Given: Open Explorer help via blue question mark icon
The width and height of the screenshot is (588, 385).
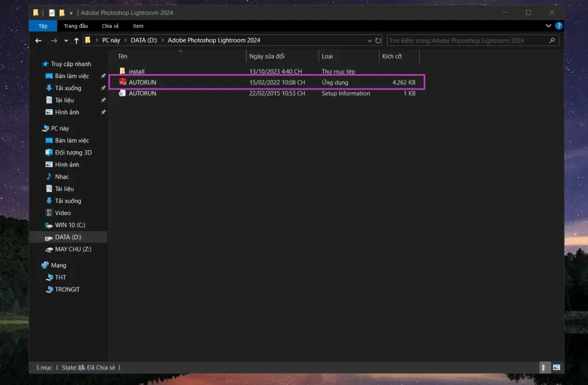Looking at the screenshot, I should click(558, 25).
